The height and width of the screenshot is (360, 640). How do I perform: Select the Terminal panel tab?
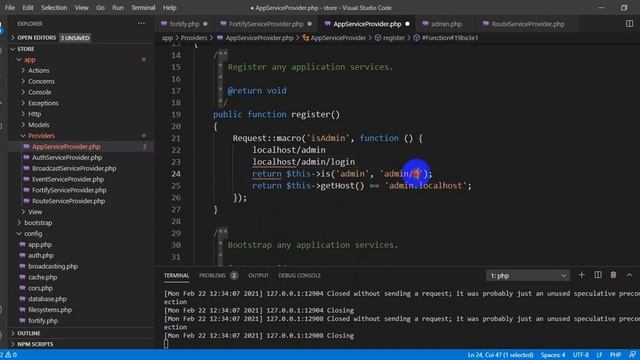176,276
